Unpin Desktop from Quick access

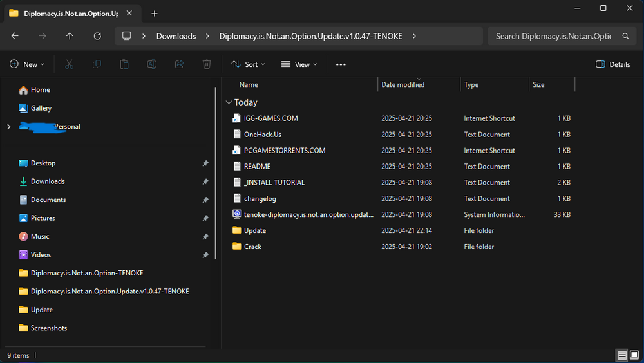click(205, 163)
